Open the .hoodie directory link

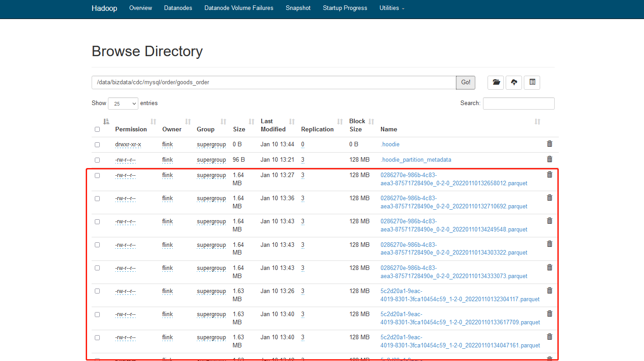[390, 144]
